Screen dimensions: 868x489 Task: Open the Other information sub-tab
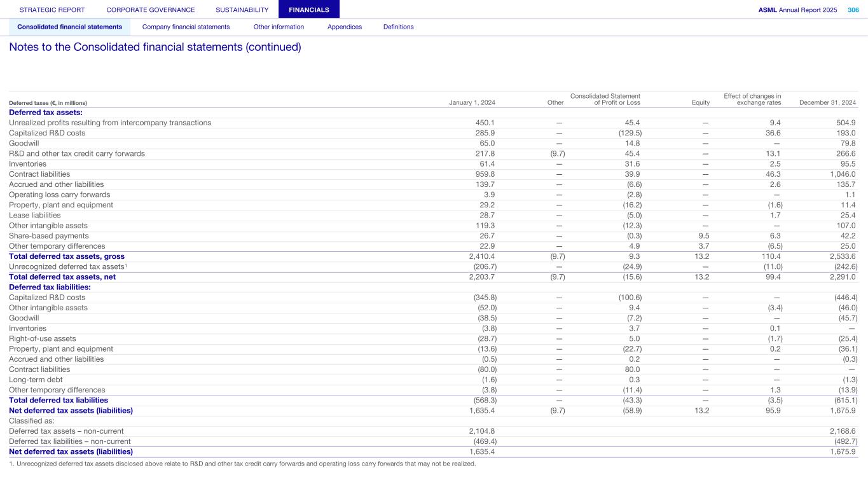coord(279,27)
